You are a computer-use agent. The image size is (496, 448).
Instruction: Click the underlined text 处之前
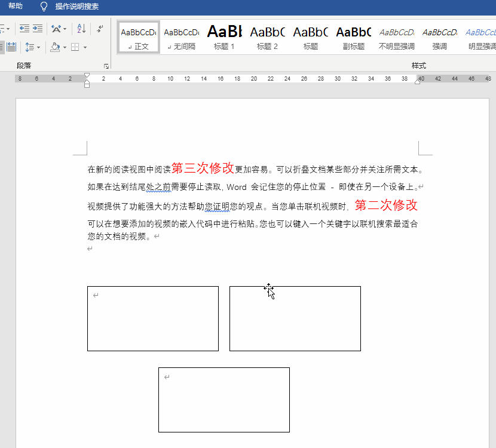pyautogui.click(x=158, y=187)
